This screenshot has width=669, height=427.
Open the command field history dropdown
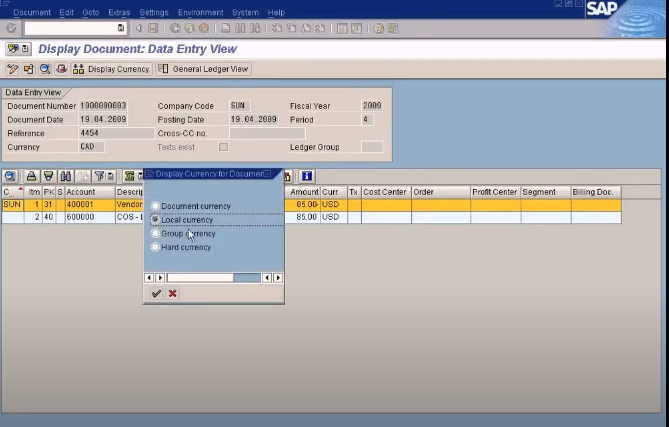tap(121, 28)
